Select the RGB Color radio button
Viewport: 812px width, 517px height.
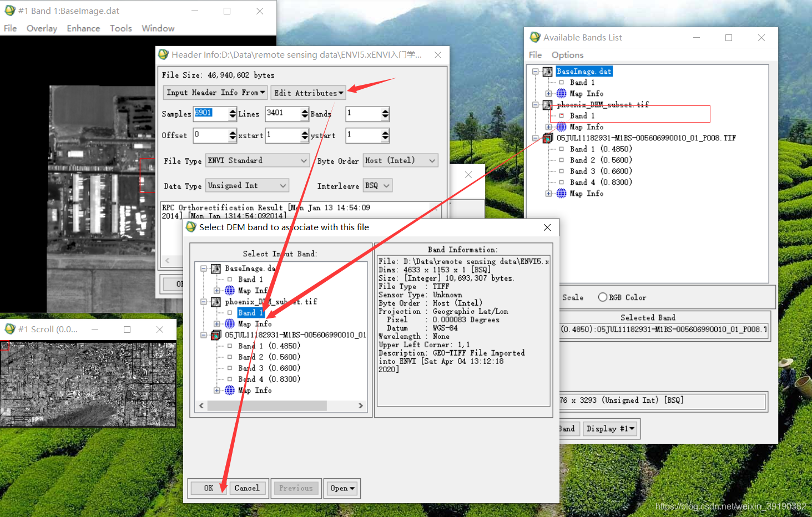[x=602, y=297]
